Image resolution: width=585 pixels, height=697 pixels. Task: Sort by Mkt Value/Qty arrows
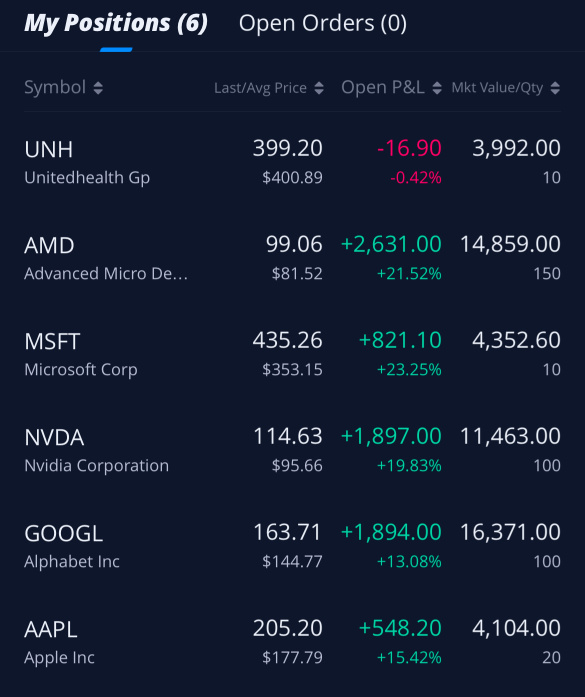(555, 88)
